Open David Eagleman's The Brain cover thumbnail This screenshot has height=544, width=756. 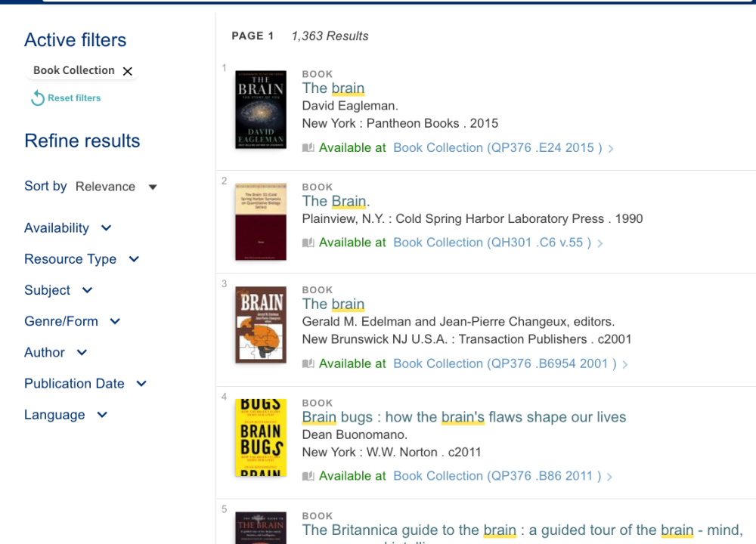tap(261, 110)
